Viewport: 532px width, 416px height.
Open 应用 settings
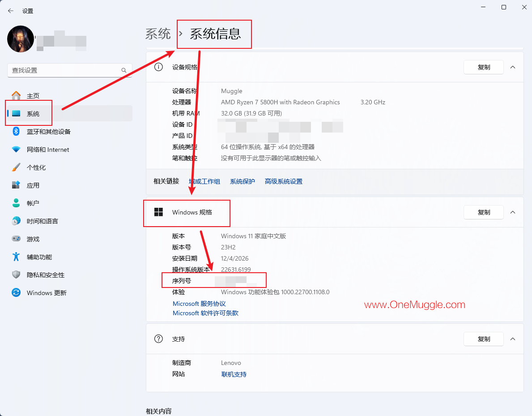[x=69, y=185]
